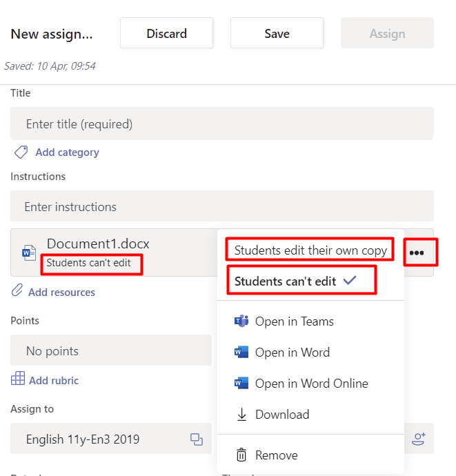Click the Add category link
456x476 pixels.
click(68, 152)
